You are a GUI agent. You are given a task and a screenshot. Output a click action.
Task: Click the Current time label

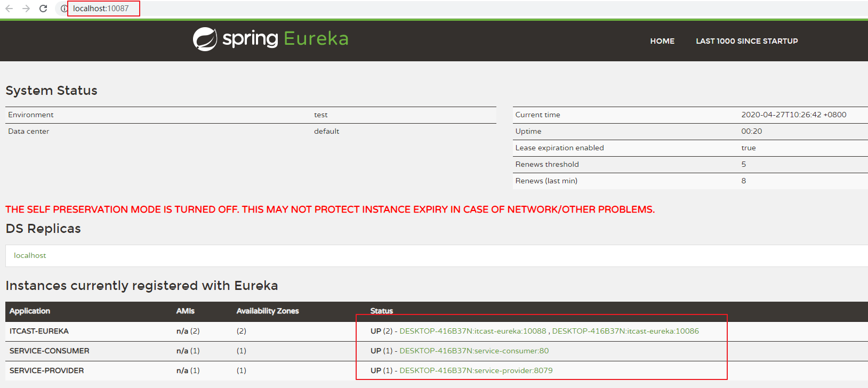coord(538,115)
